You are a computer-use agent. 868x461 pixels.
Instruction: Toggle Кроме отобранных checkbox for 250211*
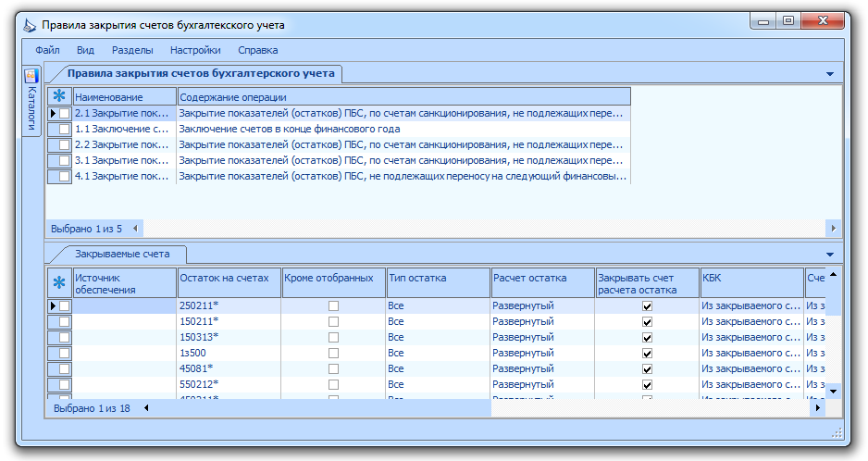pyautogui.click(x=333, y=305)
